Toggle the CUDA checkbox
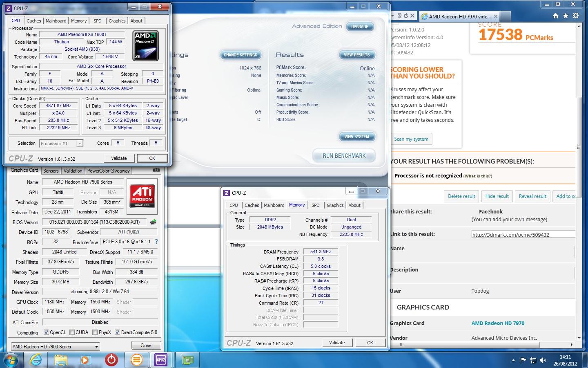 coord(72,332)
